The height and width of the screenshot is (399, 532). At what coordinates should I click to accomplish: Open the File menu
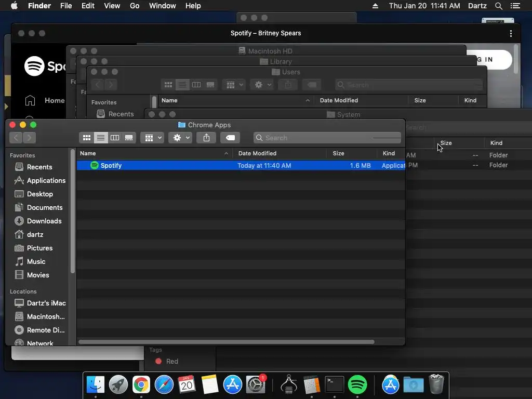[x=66, y=6]
